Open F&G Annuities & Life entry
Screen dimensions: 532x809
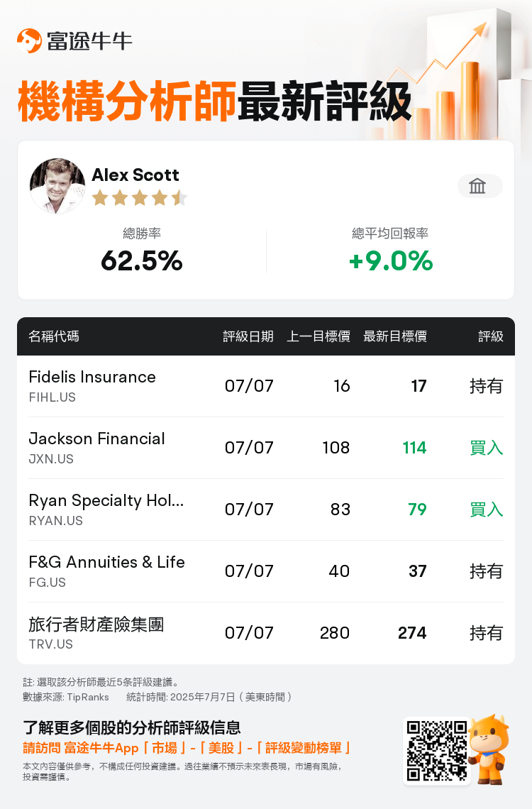coord(266,571)
